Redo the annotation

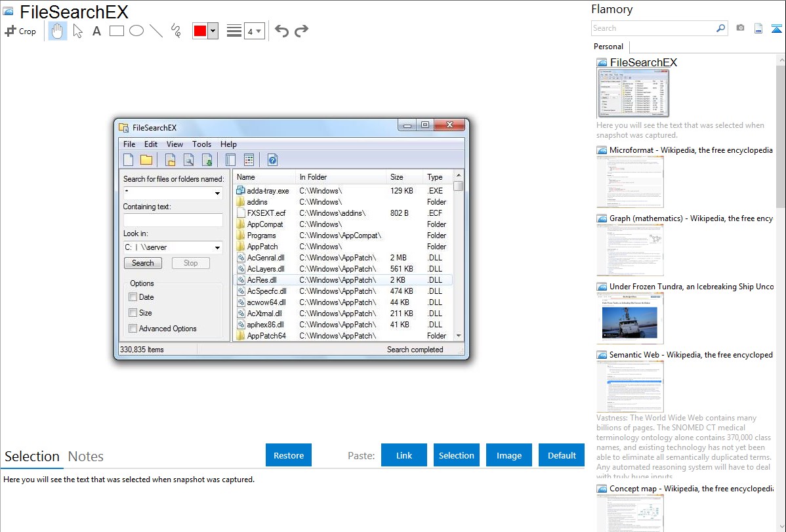coord(301,31)
